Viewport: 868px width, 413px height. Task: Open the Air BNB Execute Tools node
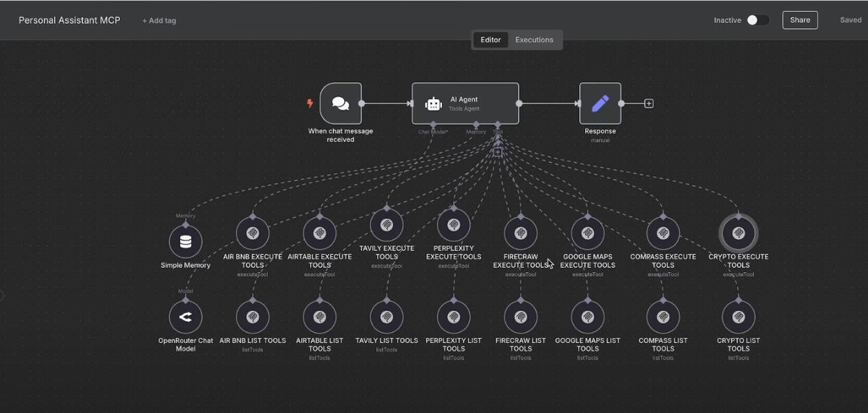click(x=253, y=234)
